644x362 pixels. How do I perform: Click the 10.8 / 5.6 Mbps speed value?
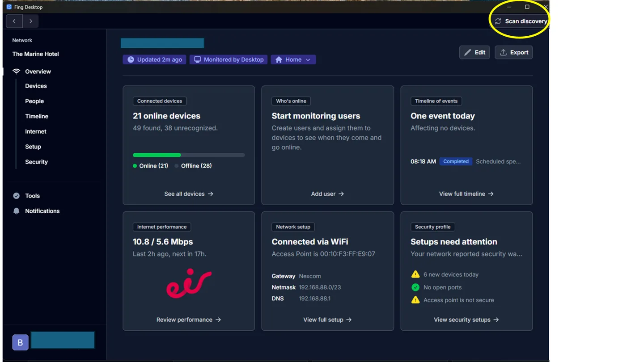coord(163,242)
